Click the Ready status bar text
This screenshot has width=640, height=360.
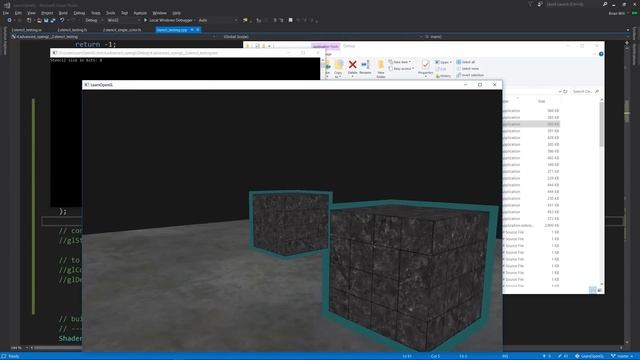pyautogui.click(x=13, y=356)
